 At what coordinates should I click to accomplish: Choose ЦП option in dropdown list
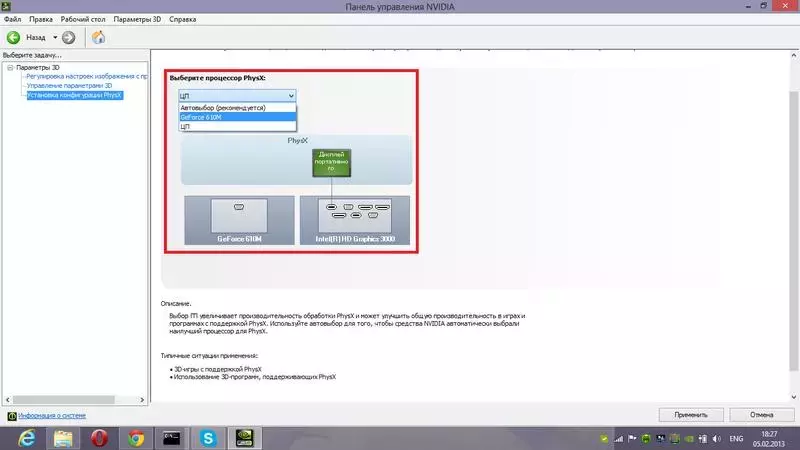click(x=237, y=126)
